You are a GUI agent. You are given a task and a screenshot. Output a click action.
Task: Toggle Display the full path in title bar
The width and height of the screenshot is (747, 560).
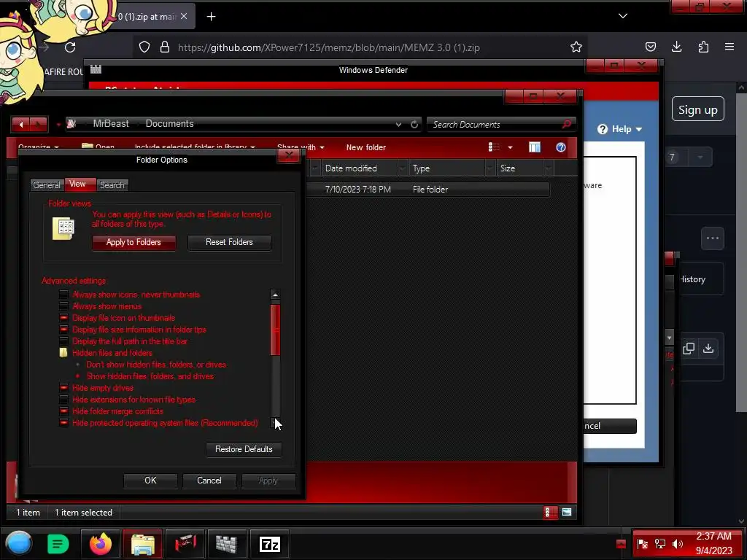[63, 341]
